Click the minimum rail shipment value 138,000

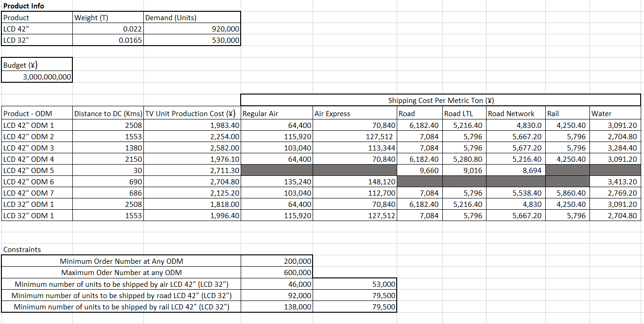click(x=296, y=306)
